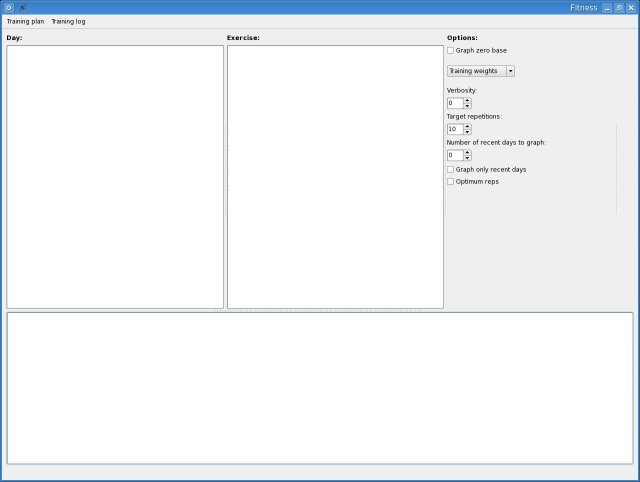Open the Training plan menu
The width and height of the screenshot is (640, 482).
(25, 21)
